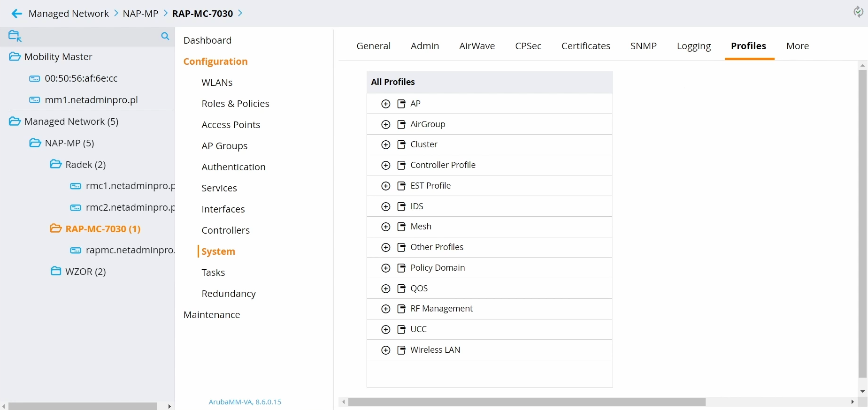Click the profile icon next to Mesh
Screen dimensions: 868x410
pyautogui.click(x=401, y=227)
